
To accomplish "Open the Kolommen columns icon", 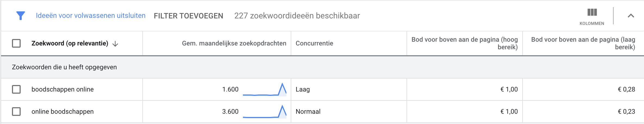I will 592,12.
